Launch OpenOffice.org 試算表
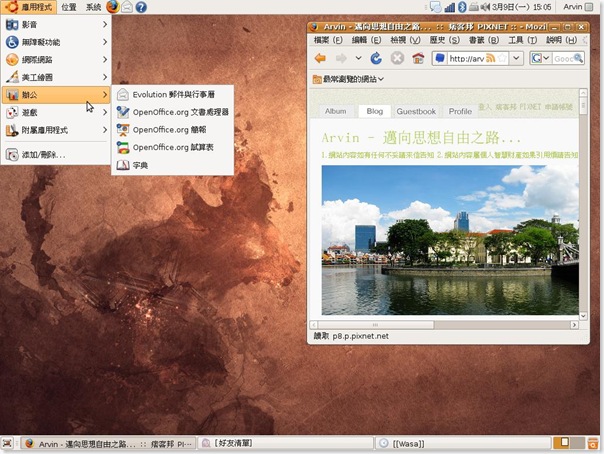 [x=173, y=147]
